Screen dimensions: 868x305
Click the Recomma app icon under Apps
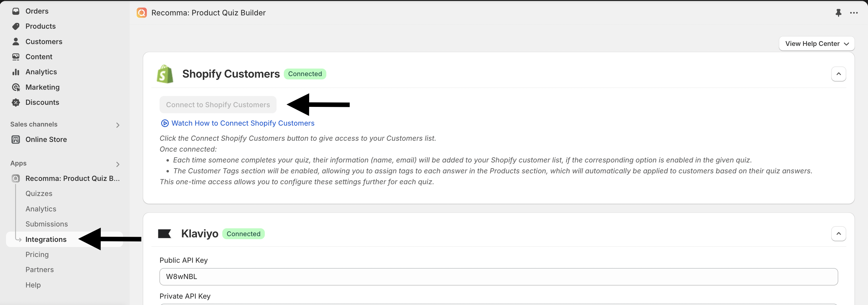point(15,178)
